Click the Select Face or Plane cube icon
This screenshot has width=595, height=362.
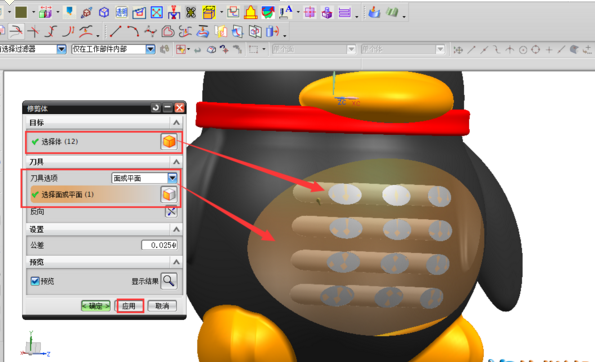pos(169,194)
